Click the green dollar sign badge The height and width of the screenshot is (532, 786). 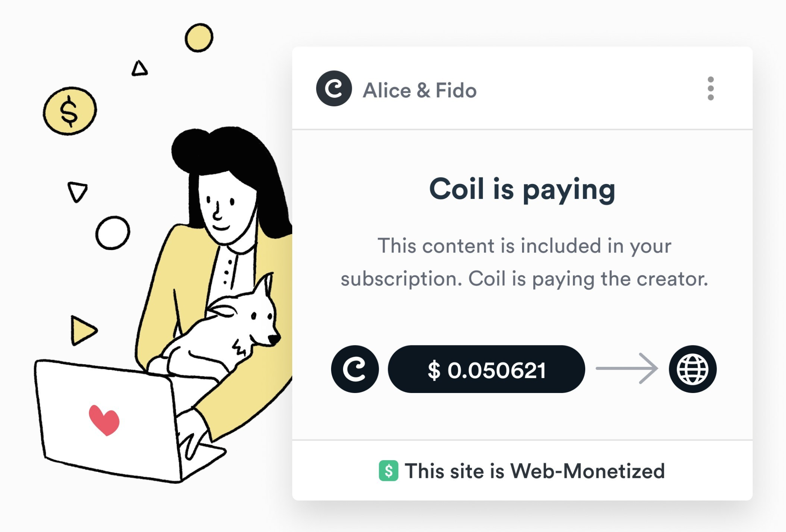point(388,471)
